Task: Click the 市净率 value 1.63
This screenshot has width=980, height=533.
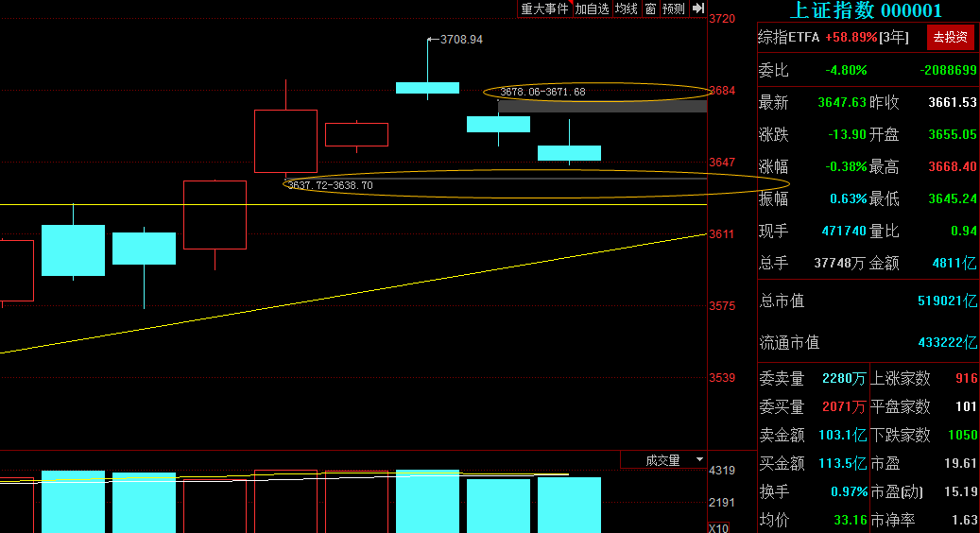Action: coord(964,520)
